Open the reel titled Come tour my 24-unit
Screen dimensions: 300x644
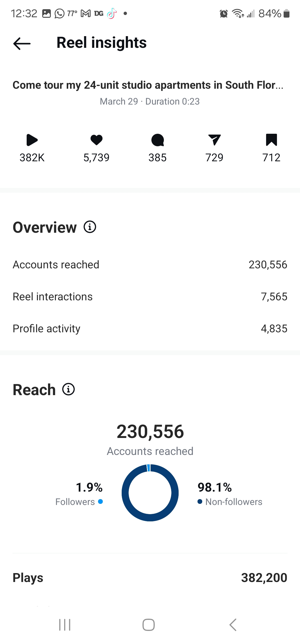148,85
